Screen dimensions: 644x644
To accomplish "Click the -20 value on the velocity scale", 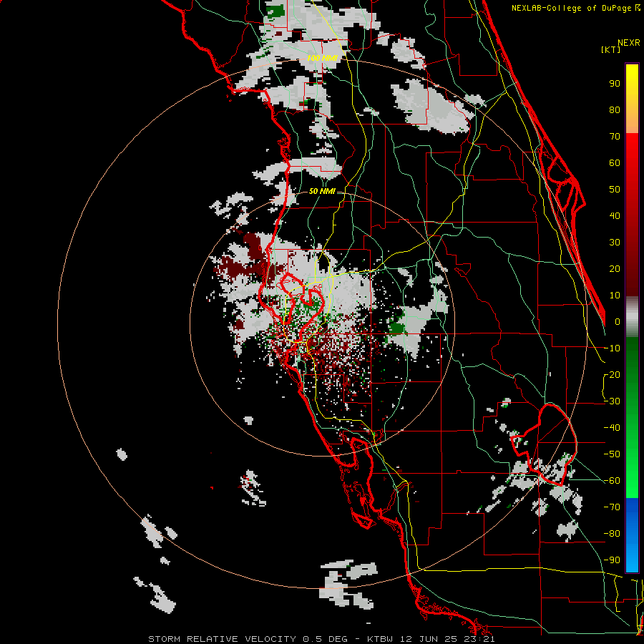I will pyautogui.click(x=612, y=374).
